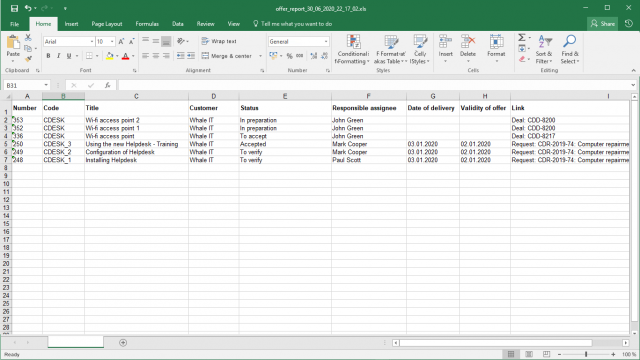
Task: Click the AutoSum sigma icon
Action: click(522, 38)
